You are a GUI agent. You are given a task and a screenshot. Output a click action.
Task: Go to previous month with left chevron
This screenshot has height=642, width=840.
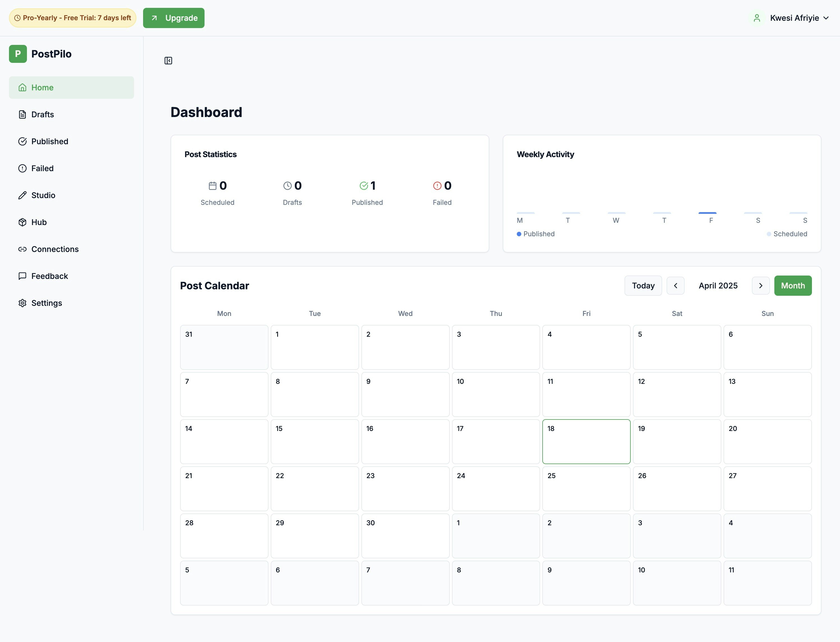(x=675, y=285)
